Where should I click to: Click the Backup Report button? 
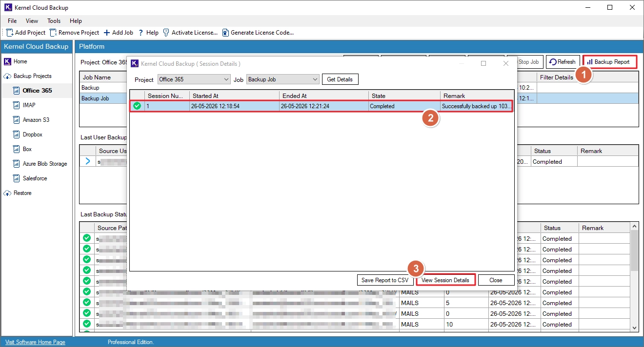coord(610,62)
